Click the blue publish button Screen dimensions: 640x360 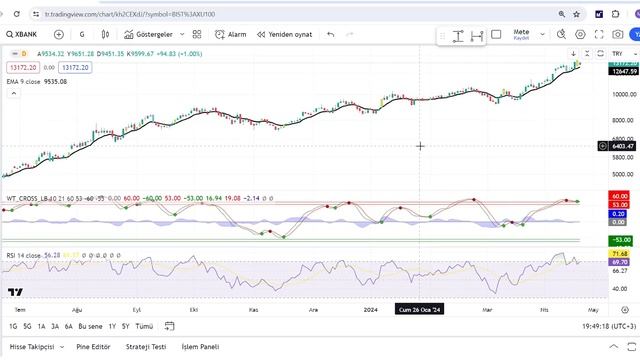pyautogui.click(x=635, y=35)
